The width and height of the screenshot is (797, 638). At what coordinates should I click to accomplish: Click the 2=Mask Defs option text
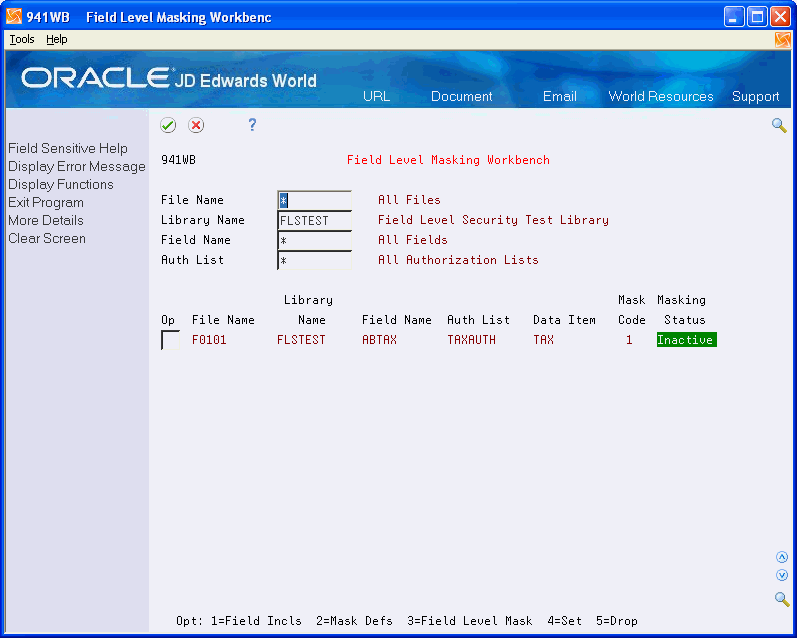click(x=354, y=621)
